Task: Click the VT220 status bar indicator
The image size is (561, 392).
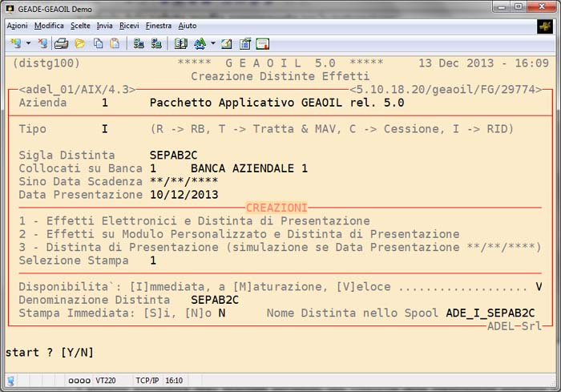Action: [104, 382]
